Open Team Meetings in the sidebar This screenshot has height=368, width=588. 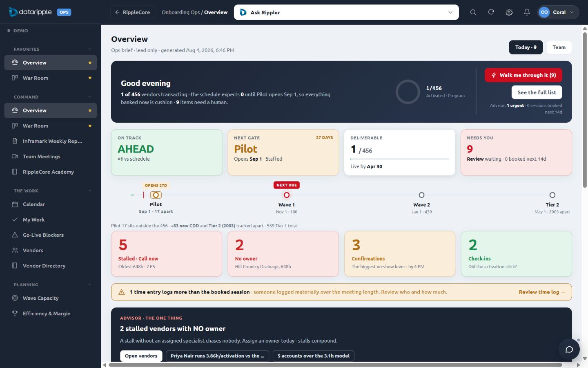(51, 157)
